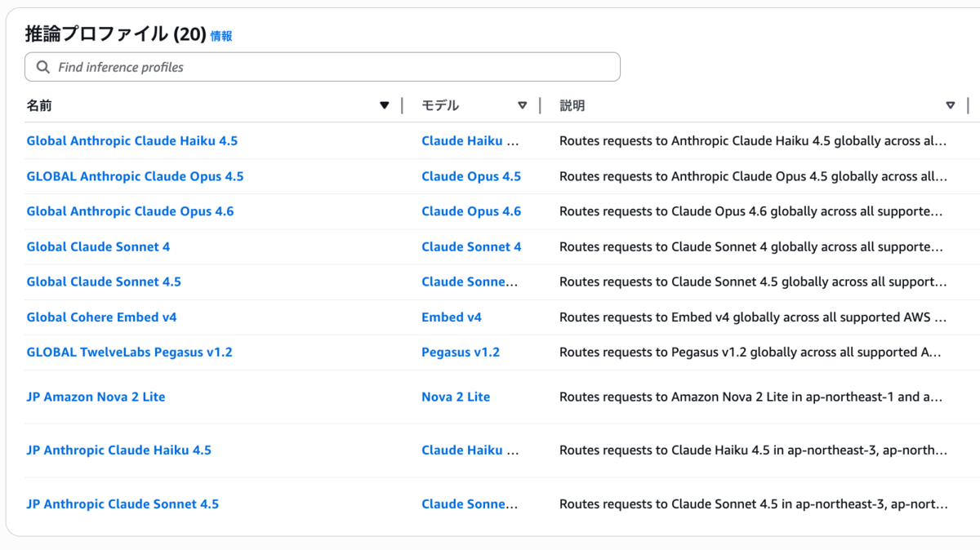Open Global Claude Sonnet 4 profile
Image resolution: width=980 pixels, height=550 pixels.
pos(98,246)
